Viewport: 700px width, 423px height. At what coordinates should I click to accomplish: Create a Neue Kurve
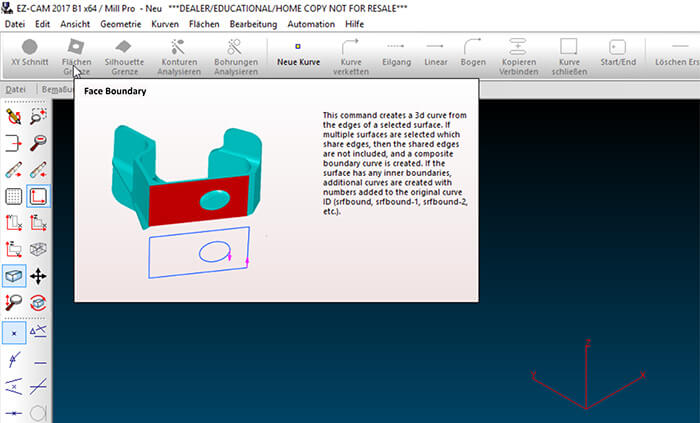[x=297, y=55]
